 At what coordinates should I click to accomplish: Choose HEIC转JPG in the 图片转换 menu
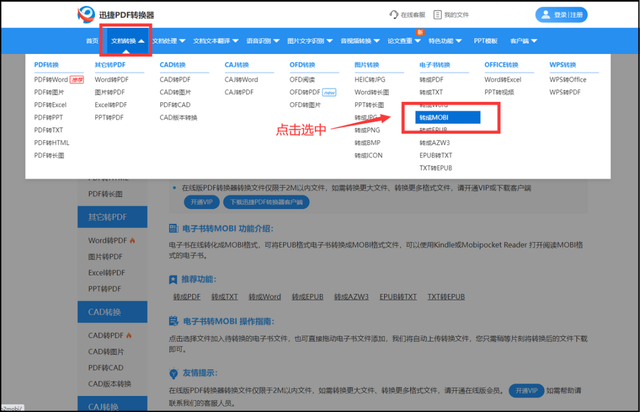pos(370,80)
